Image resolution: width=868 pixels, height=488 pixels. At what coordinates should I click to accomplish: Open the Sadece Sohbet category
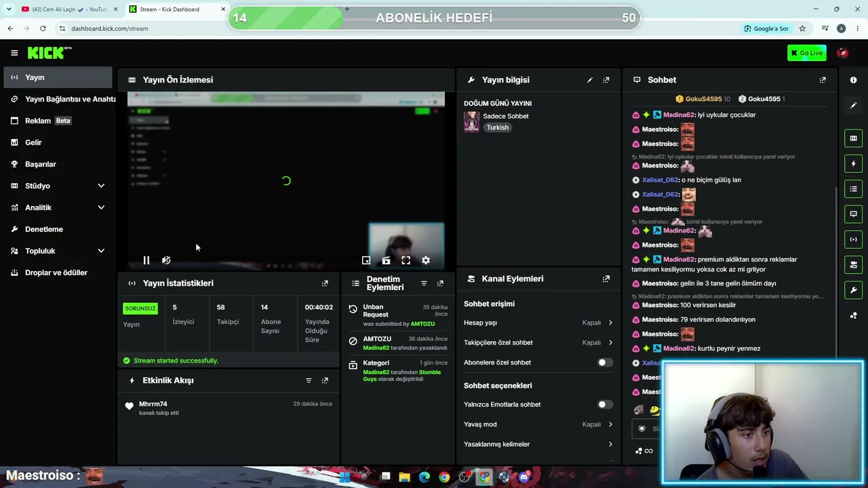[x=505, y=116]
